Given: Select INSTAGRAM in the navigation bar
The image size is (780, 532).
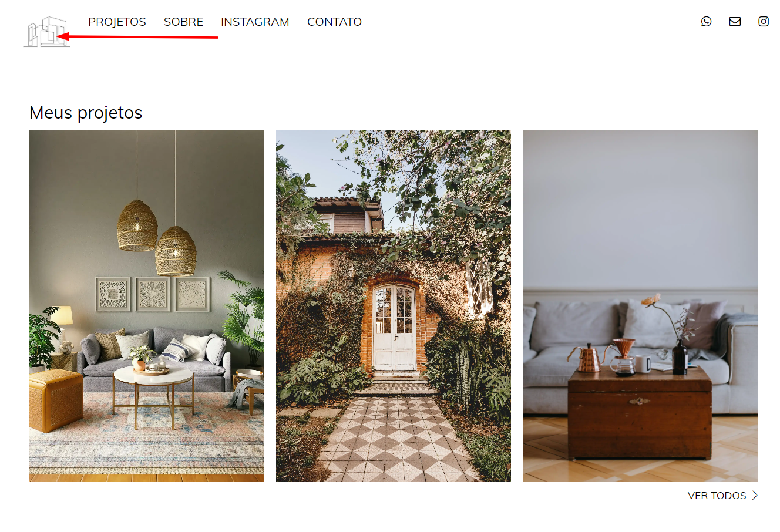Looking at the screenshot, I should click(255, 22).
